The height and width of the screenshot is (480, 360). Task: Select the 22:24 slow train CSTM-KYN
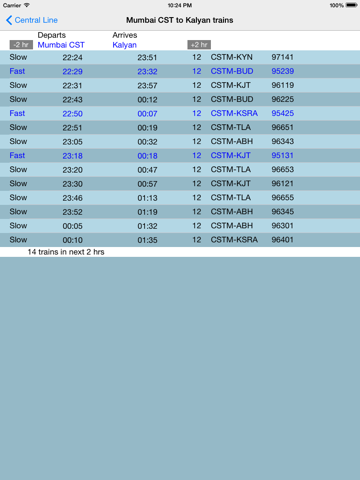coord(180,57)
